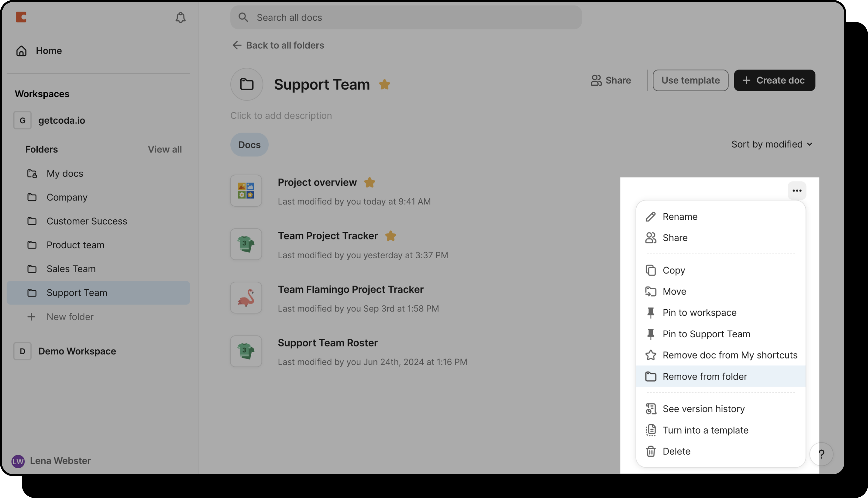Click Use template button
The image size is (868, 498).
click(690, 80)
